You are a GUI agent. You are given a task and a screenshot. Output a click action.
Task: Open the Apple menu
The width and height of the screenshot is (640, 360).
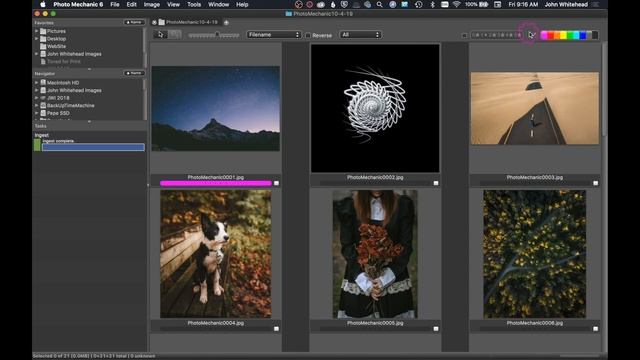[42, 4]
